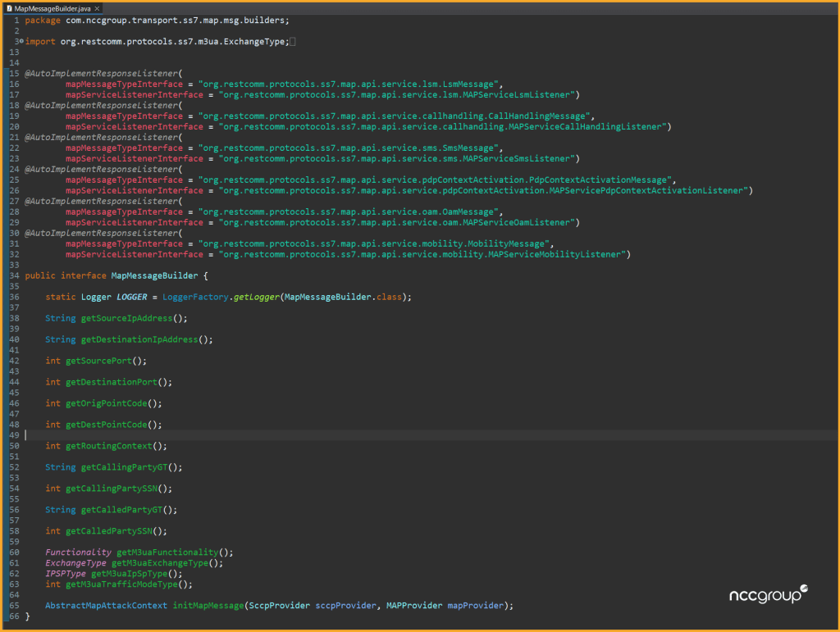This screenshot has height=632, width=840.
Task: Select the MapMessageBuilder.java editor tab
Action: point(52,7)
